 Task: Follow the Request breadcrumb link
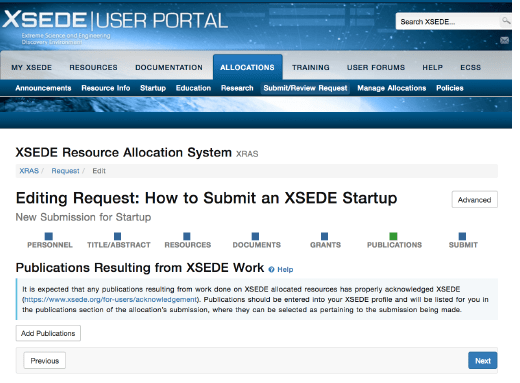65,171
